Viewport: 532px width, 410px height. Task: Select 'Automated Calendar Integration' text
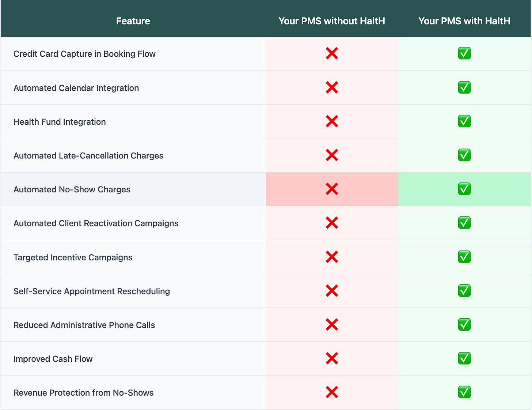click(x=76, y=88)
